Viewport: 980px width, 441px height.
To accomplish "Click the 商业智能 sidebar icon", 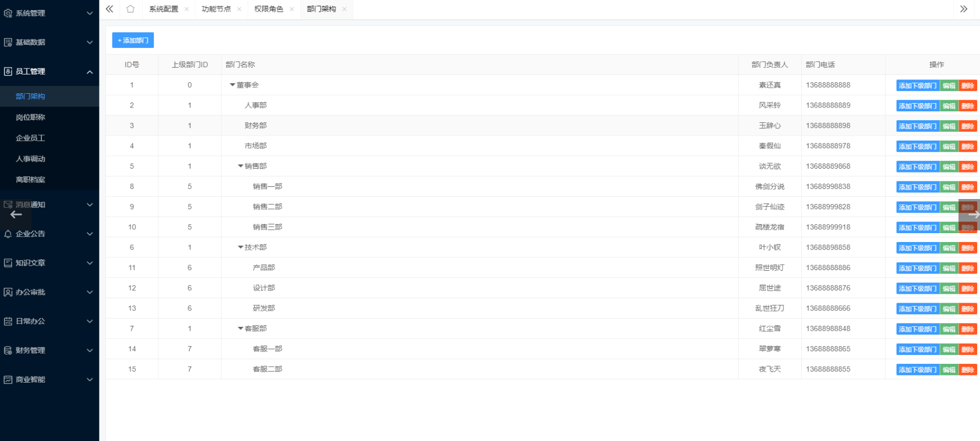I will [8, 380].
